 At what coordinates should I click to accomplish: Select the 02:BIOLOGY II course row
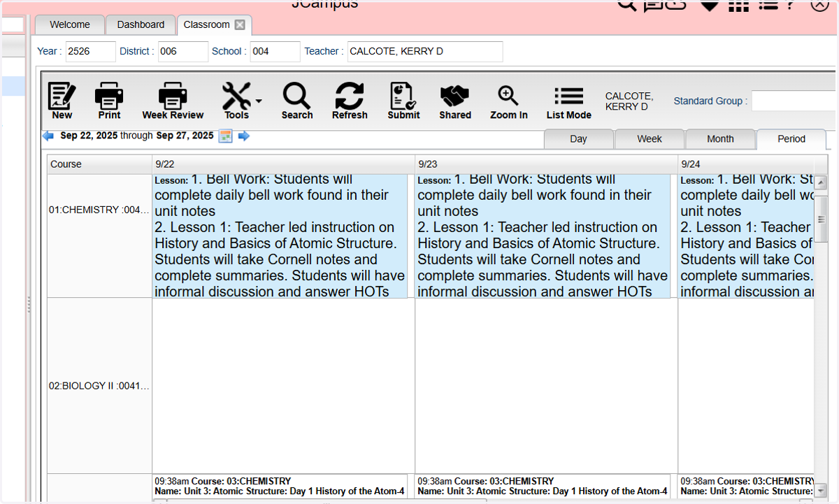point(99,386)
